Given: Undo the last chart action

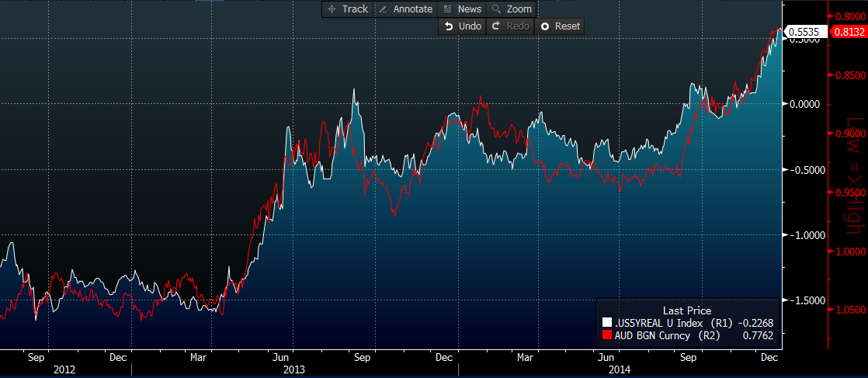Looking at the screenshot, I should (x=462, y=26).
